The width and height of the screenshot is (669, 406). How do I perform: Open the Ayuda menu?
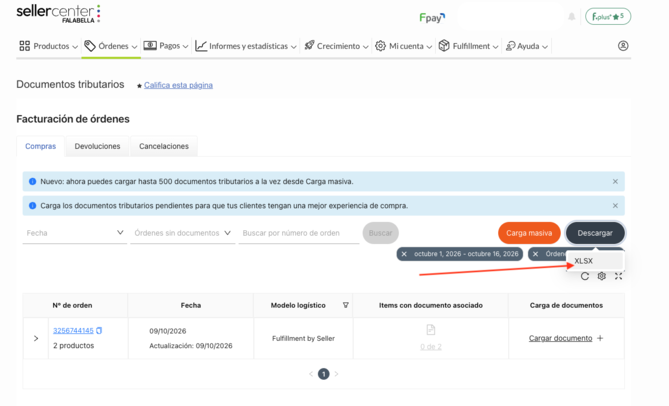pos(526,46)
